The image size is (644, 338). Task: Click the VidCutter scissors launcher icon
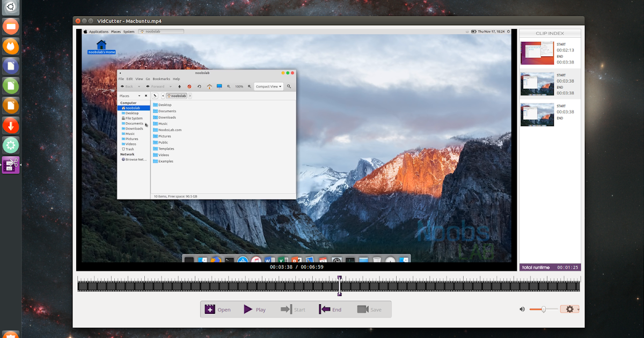[11, 165]
